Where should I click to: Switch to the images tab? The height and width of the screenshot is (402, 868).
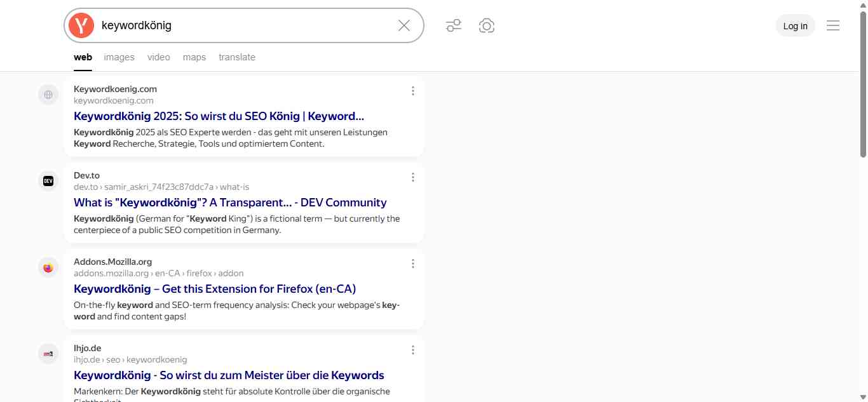pyautogui.click(x=119, y=57)
